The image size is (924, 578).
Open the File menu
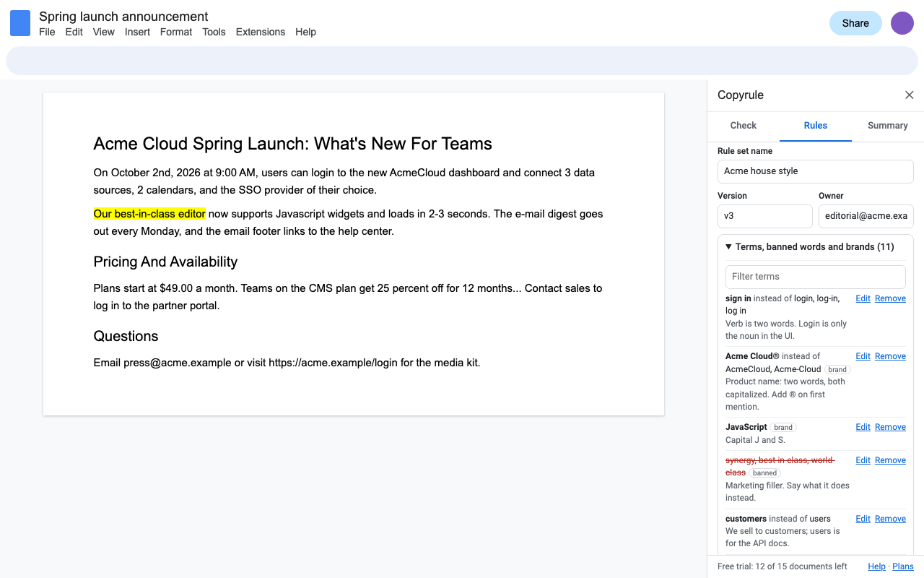(47, 32)
